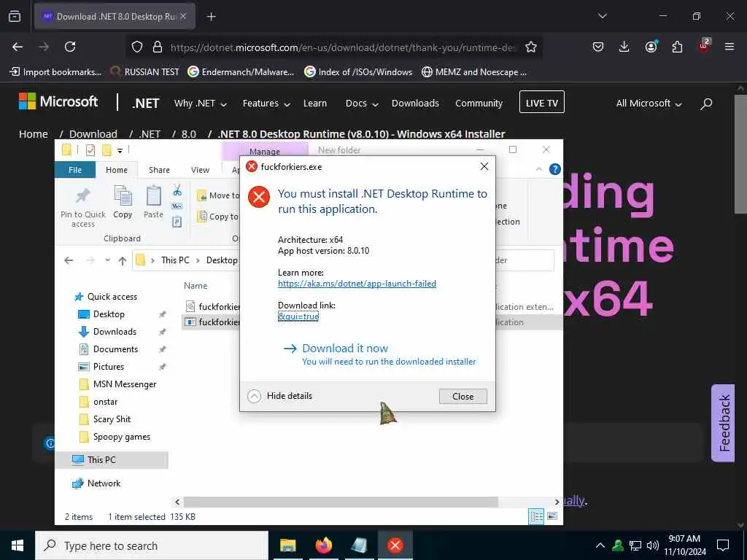Image resolution: width=747 pixels, height=560 pixels.
Task: Open the Feedback side button
Action: pyautogui.click(x=723, y=423)
